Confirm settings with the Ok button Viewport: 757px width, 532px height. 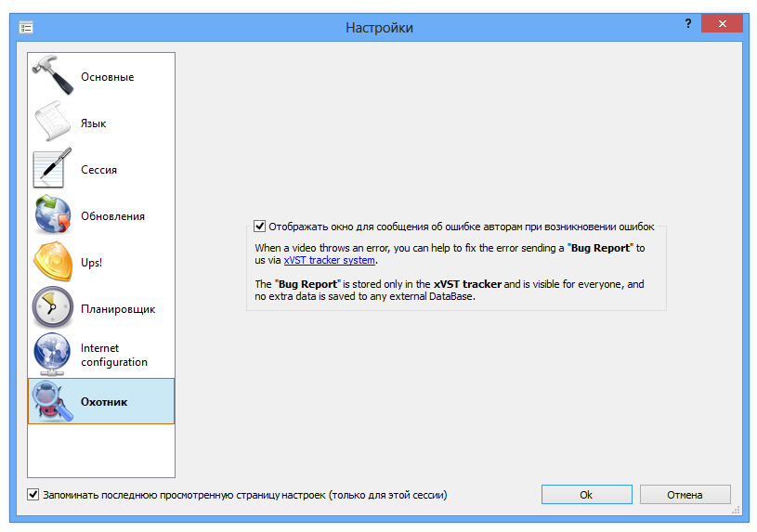click(587, 494)
